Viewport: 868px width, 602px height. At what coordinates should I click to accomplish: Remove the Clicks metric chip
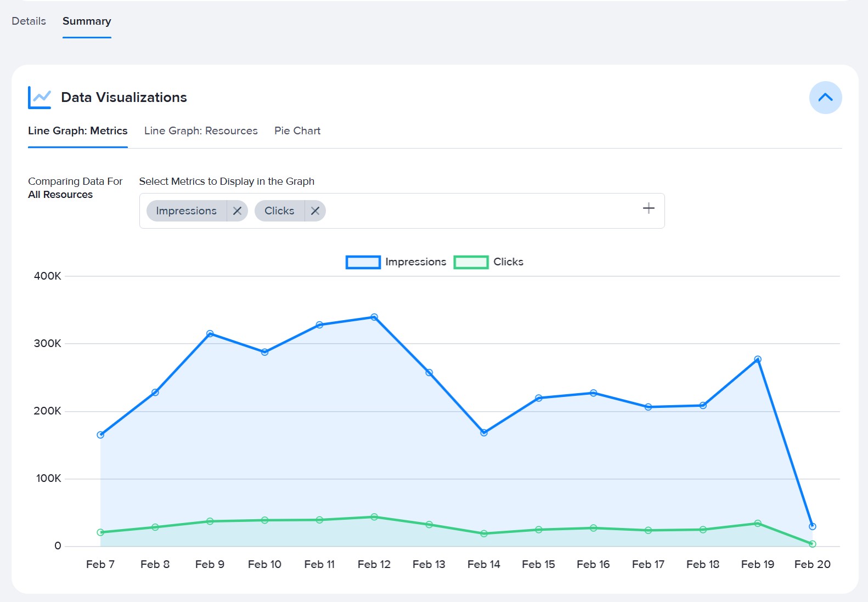click(x=315, y=211)
